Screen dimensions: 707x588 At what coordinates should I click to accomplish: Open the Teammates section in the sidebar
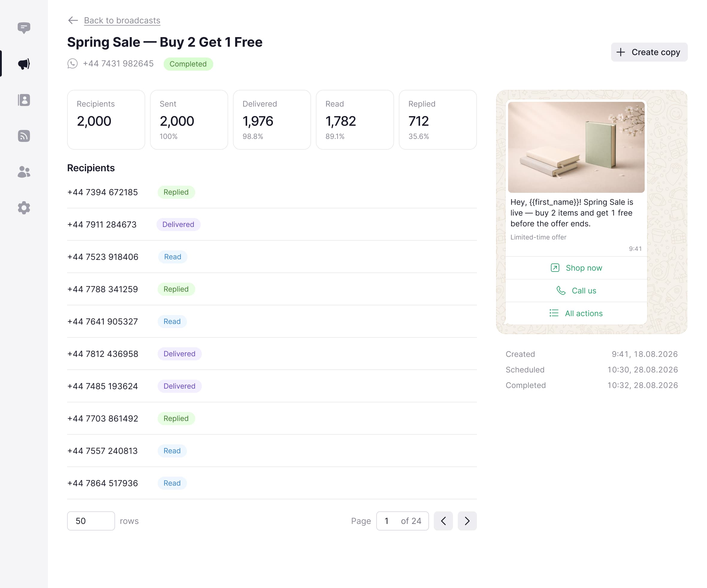[x=24, y=172]
